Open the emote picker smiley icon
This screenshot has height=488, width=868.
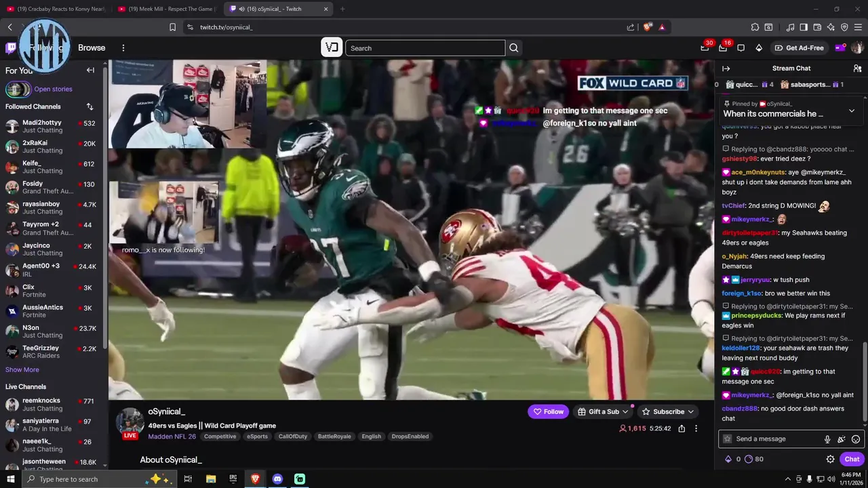coord(856,439)
